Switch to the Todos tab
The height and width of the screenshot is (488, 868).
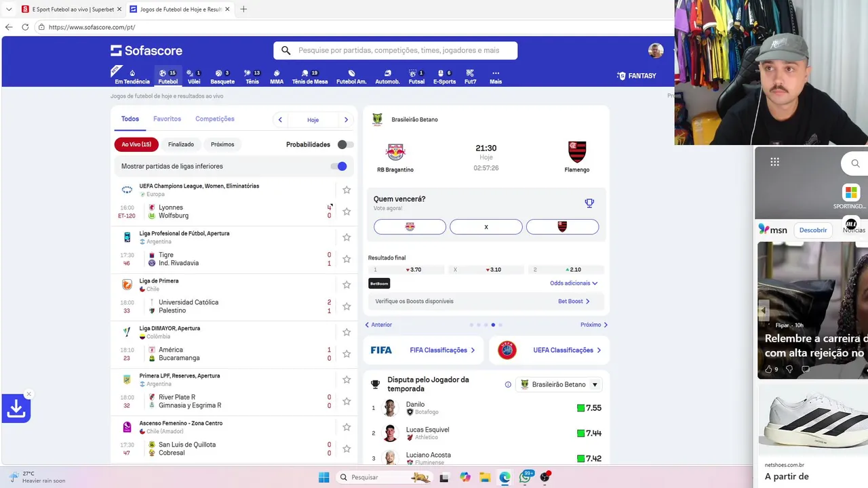(x=130, y=119)
